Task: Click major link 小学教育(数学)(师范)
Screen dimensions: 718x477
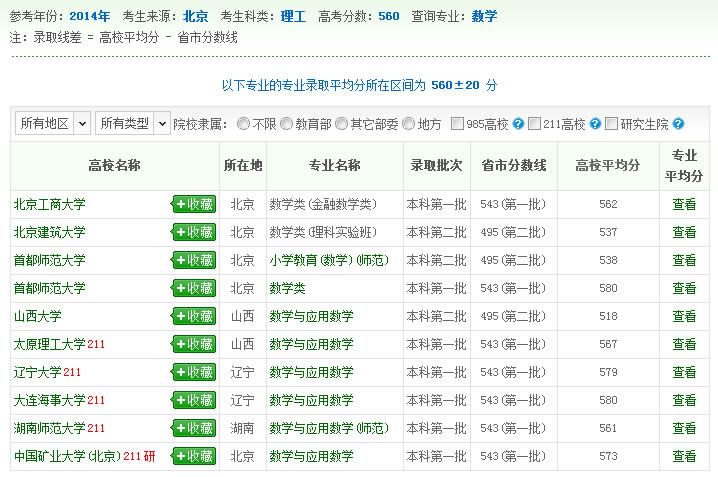Action: coord(329,260)
